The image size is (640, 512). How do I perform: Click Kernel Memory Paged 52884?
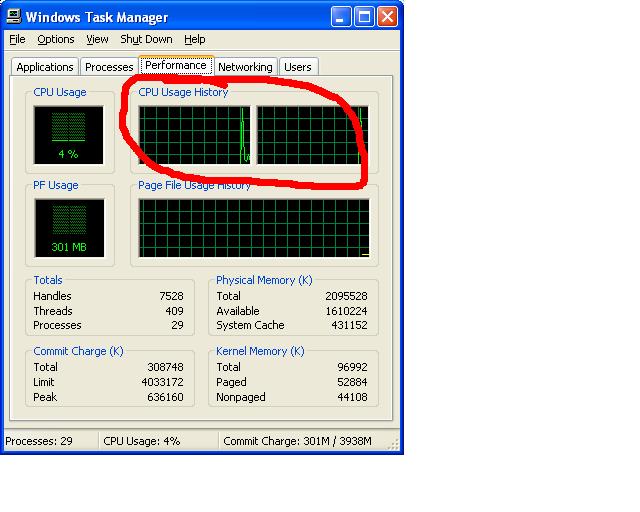tap(352, 382)
